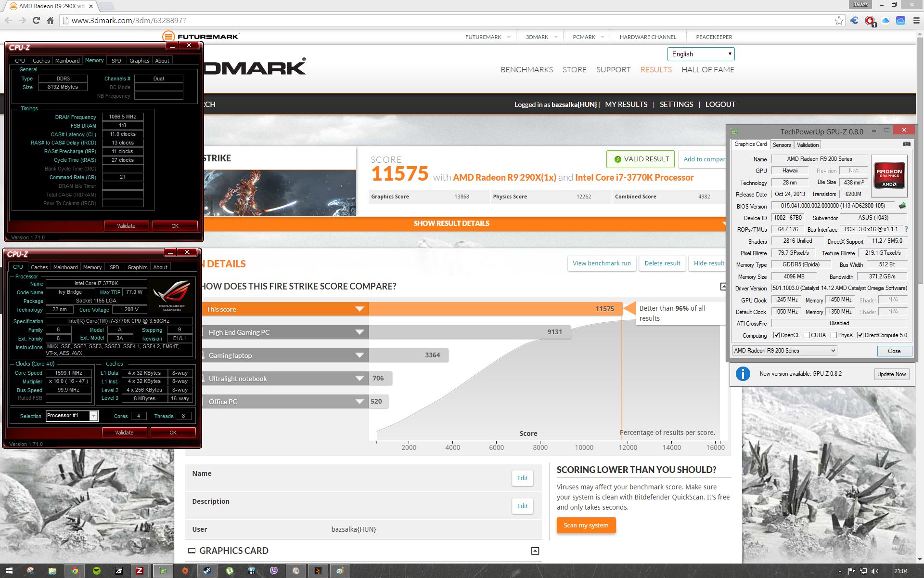Open the Validation tab in GPU-Z
This screenshot has width=924, height=578.
coord(808,144)
